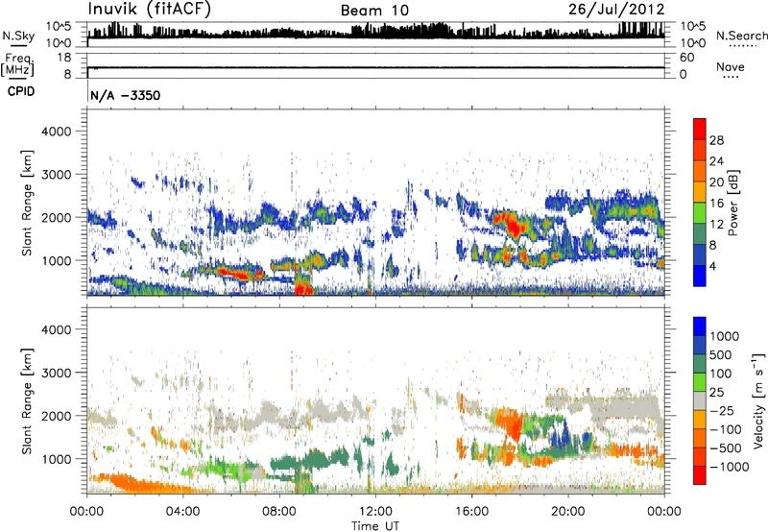Click the gray -25 to 25 velocity swatch
The height and width of the screenshot is (532, 768).
click(x=700, y=401)
